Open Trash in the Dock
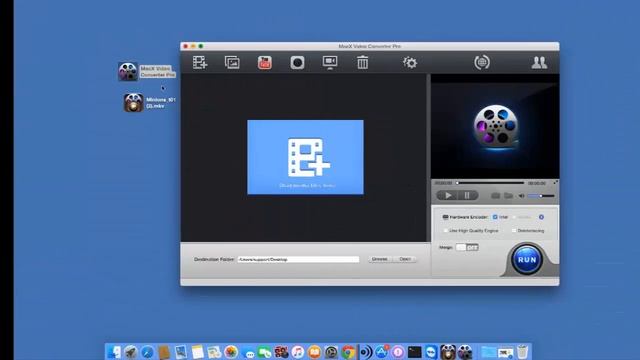 522,352
